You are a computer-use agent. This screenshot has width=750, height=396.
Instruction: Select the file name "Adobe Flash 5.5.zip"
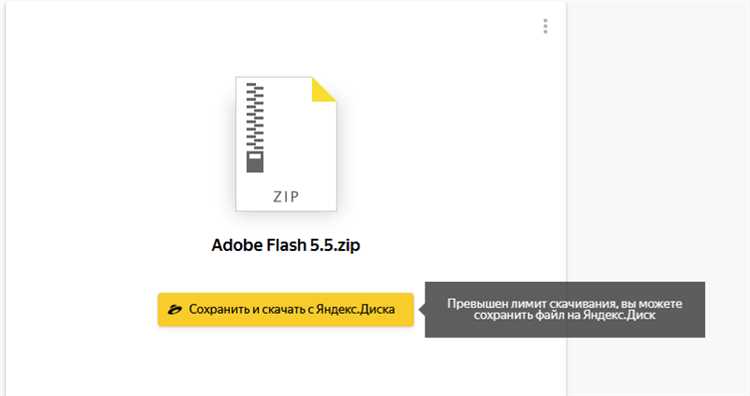[286, 245]
